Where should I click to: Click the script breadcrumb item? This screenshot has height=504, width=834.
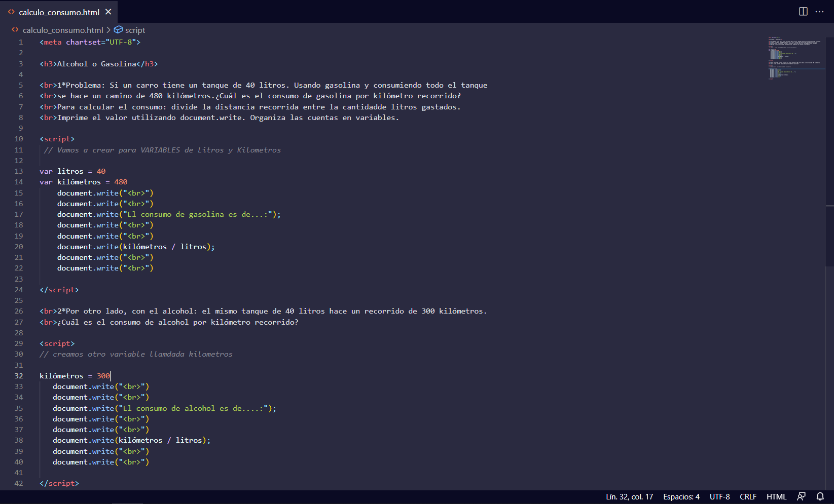coord(135,30)
